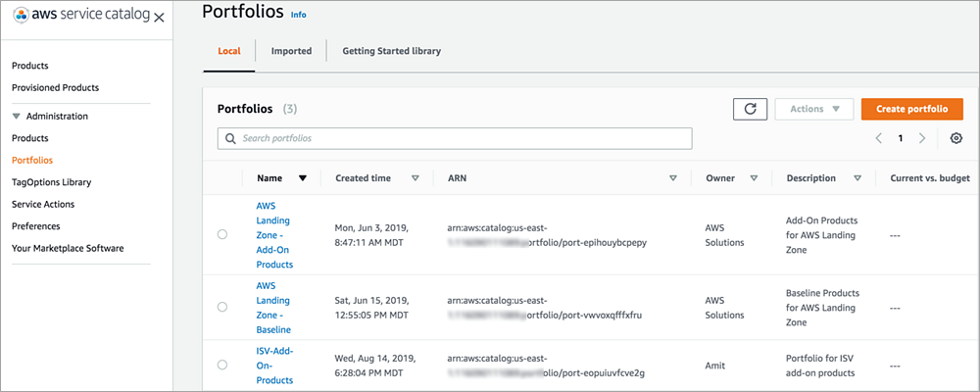Open table preferences gear icon
This screenshot has width=980, height=392.
point(955,138)
